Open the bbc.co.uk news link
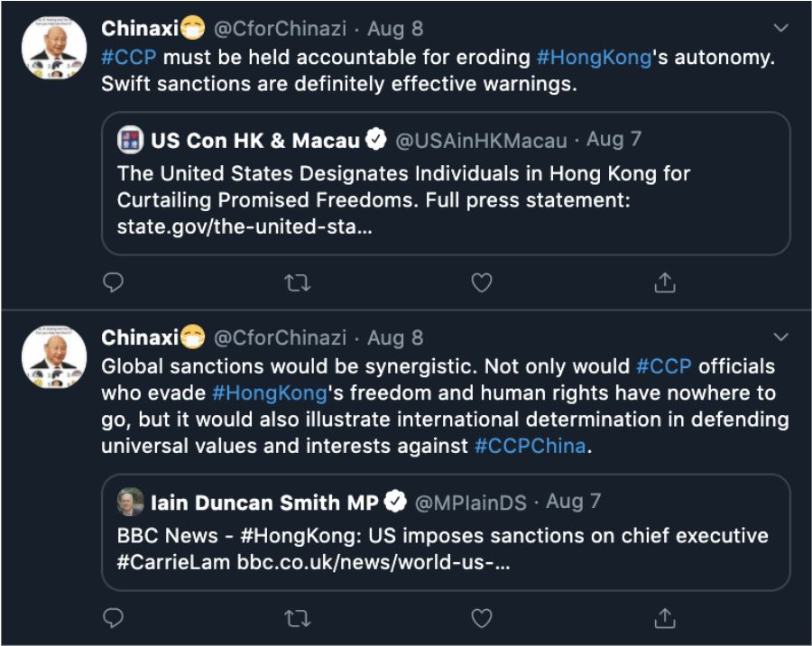This screenshot has width=812, height=646. coord(374,562)
